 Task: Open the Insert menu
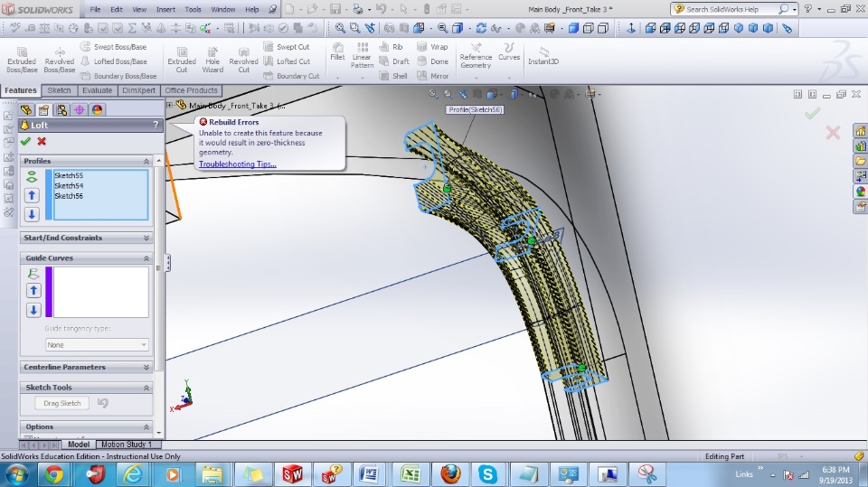coord(165,9)
